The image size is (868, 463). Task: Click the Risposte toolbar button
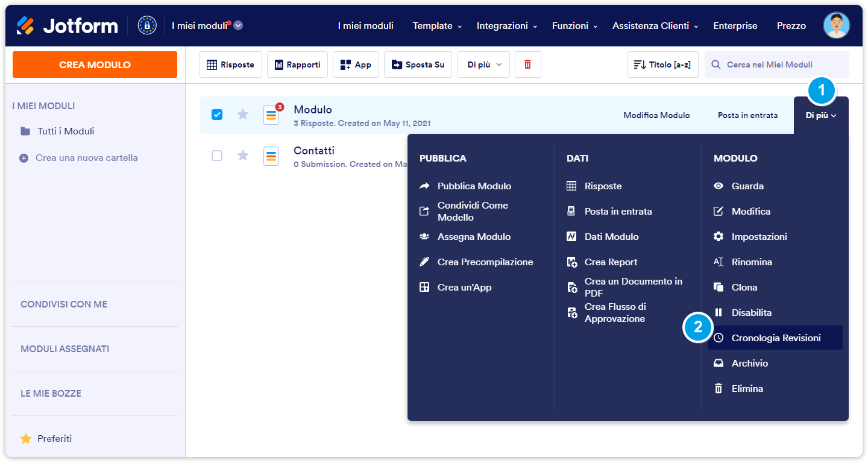click(230, 65)
